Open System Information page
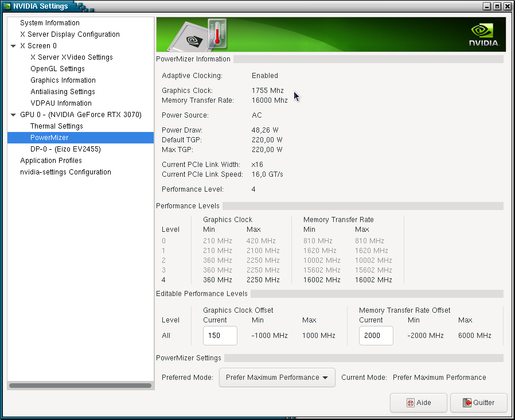This screenshot has height=420, width=515. point(49,23)
